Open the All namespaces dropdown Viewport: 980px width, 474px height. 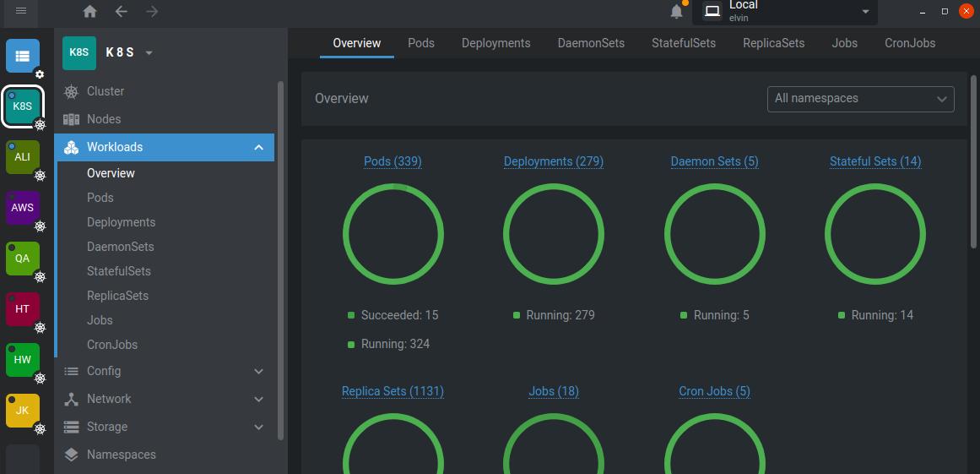861,99
